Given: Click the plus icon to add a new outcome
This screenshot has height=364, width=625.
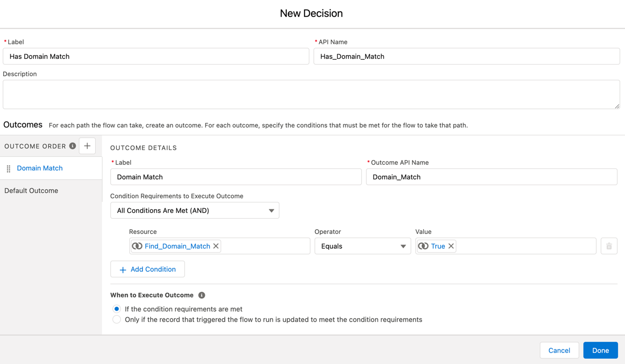Looking at the screenshot, I should click(x=87, y=145).
